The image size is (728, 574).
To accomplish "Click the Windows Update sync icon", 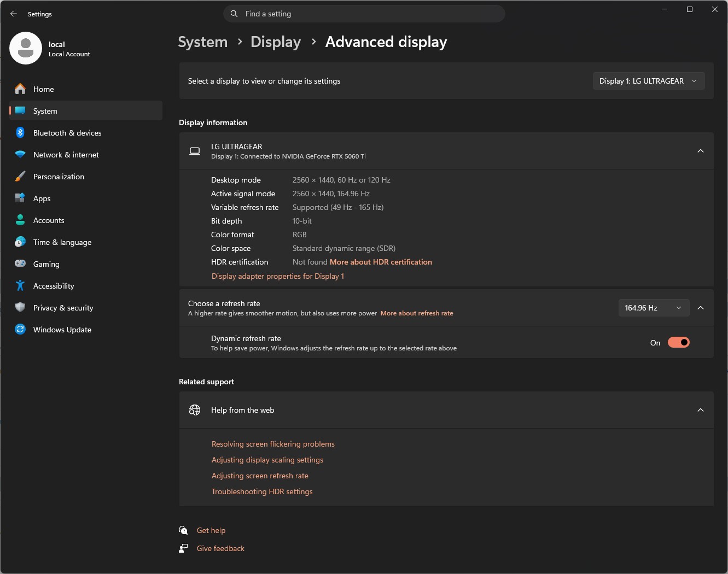I will tap(20, 330).
